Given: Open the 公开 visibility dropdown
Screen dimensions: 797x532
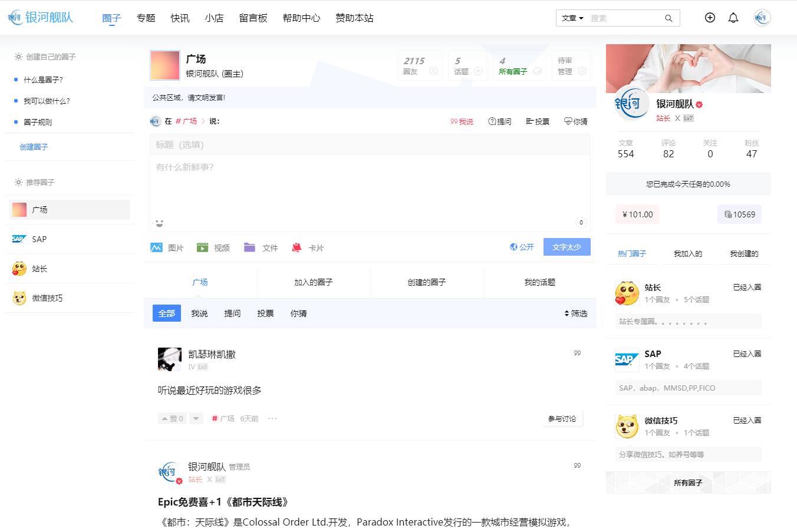Looking at the screenshot, I should coord(522,247).
